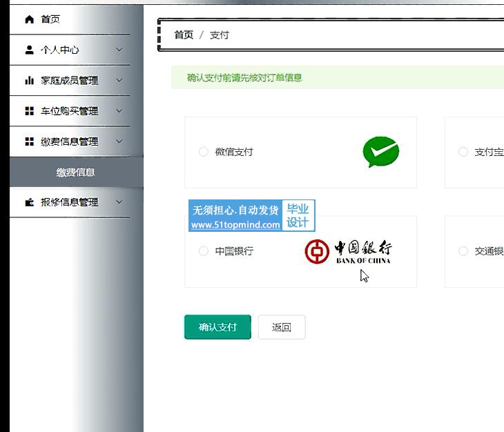Go to 首页 in breadcrumb

184,35
